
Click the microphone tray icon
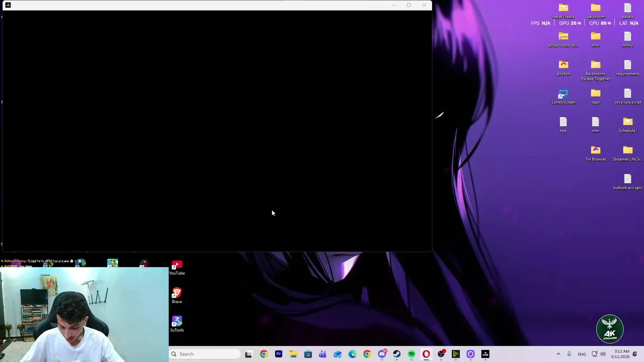[x=569, y=354]
